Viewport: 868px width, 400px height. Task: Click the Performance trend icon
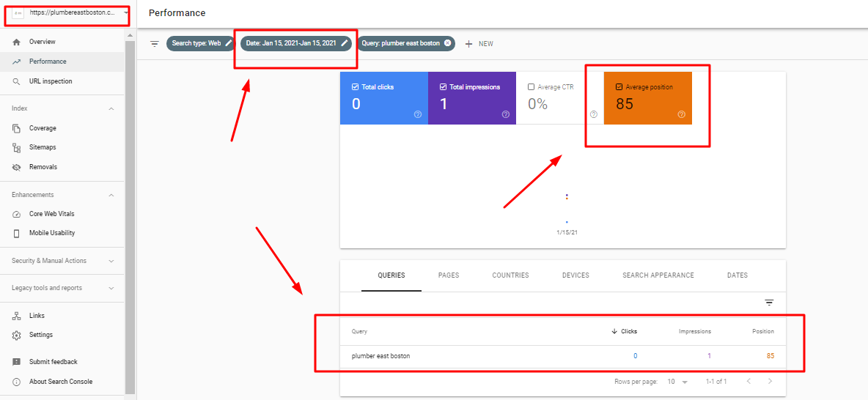[x=17, y=62]
